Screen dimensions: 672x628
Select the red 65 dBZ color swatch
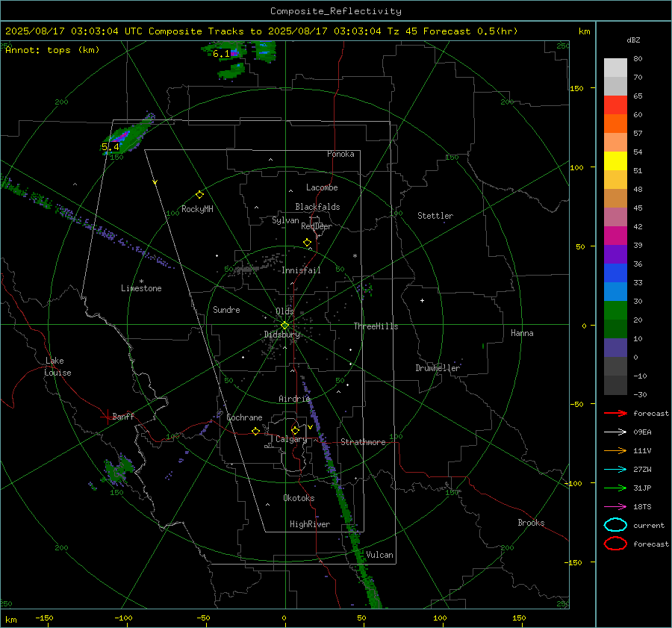click(615, 105)
